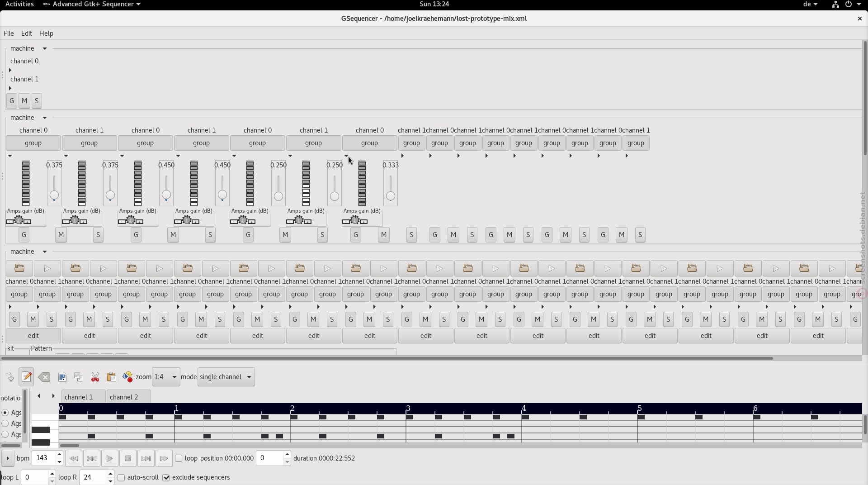Image resolution: width=868 pixels, height=485 pixels.
Task: Decrease bpm with the down arrow
Action: coord(59,462)
